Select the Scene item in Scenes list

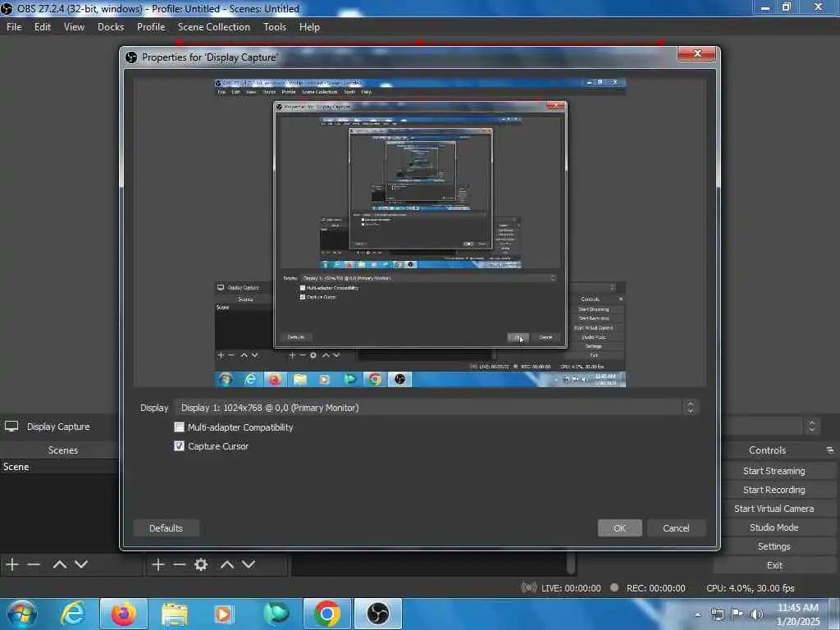[59, 467]
